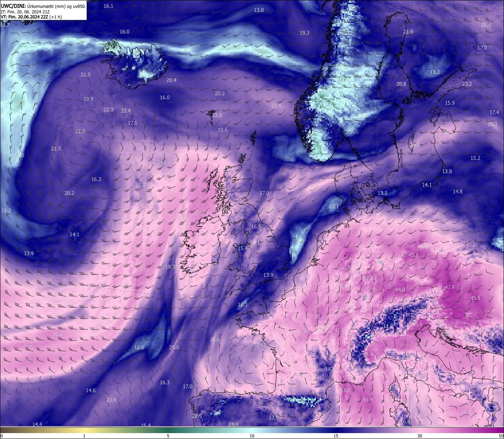Click the VT: Fim. 20.06.2024 22Z line

pos(31,17)
